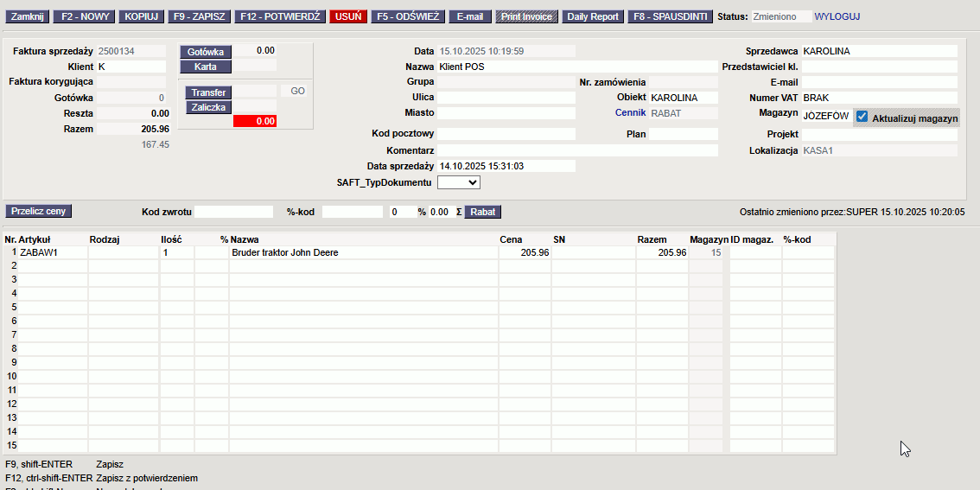Select Gotówka payment button
980x490 pixels.
(206, 52)
